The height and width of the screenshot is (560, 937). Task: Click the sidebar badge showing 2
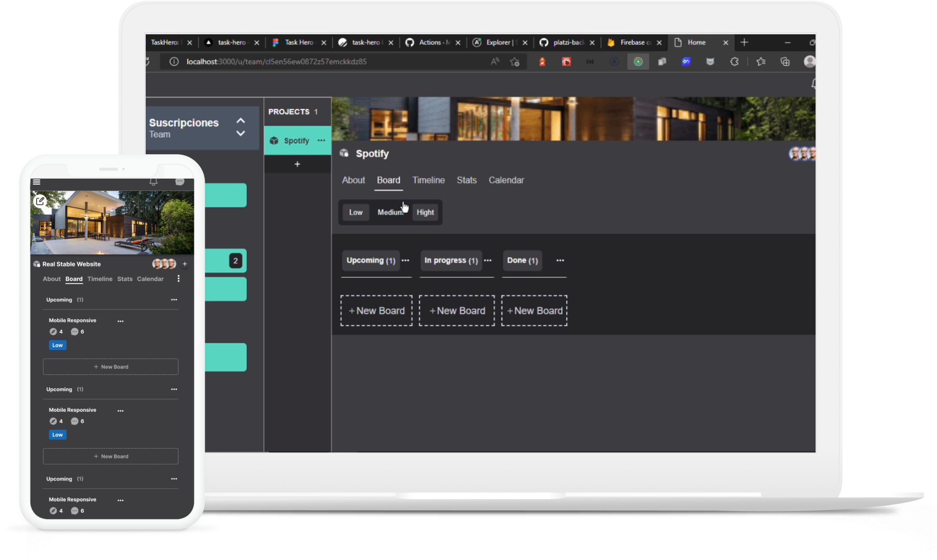pos(235,260)
